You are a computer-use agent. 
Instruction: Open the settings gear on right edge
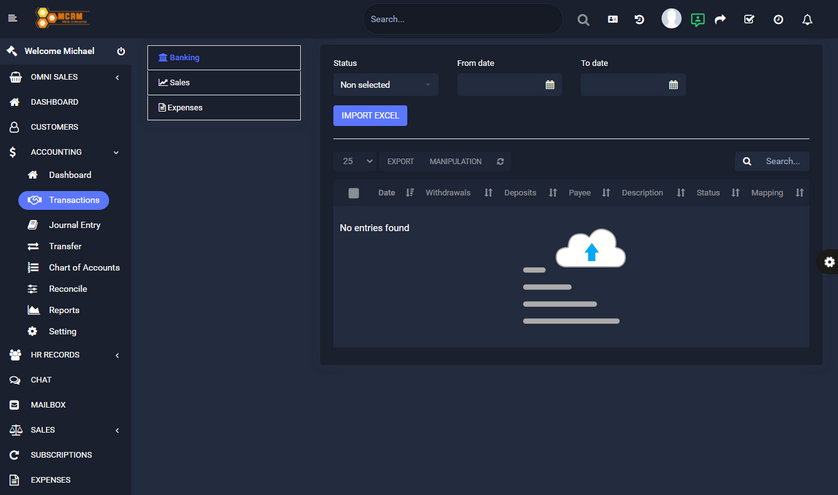pos(828,262)
